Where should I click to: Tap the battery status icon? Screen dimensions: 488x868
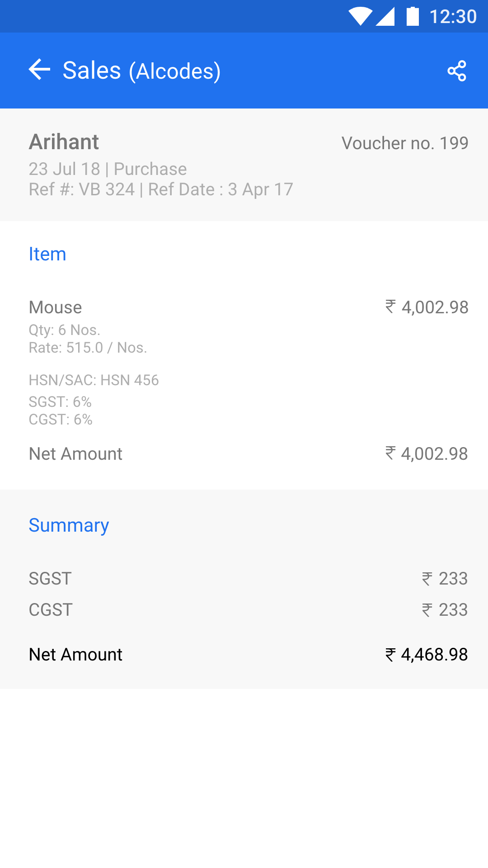point(413,16)
